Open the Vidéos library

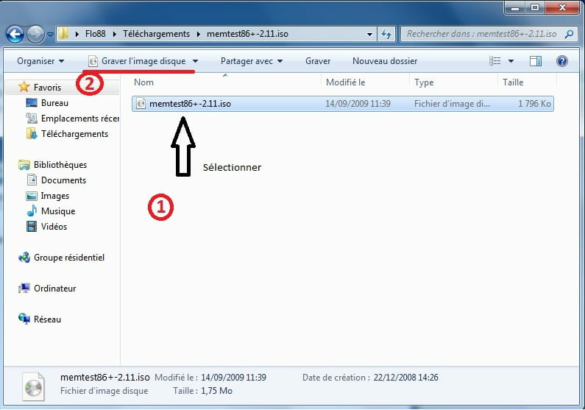pos(54,227)
